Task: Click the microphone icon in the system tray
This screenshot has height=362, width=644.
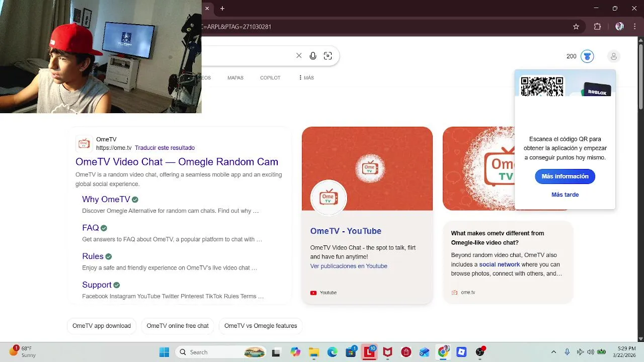Action: [567, 352]
